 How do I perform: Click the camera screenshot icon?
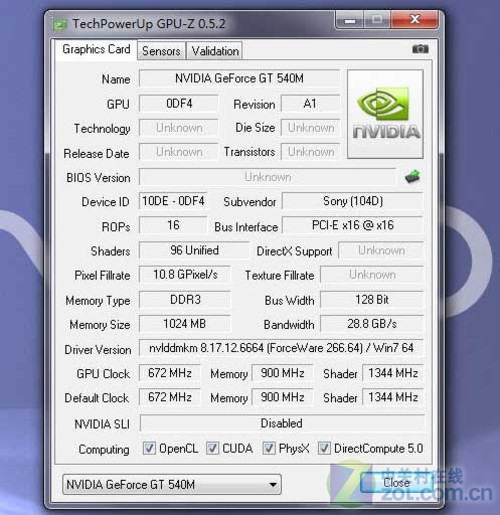420,49
